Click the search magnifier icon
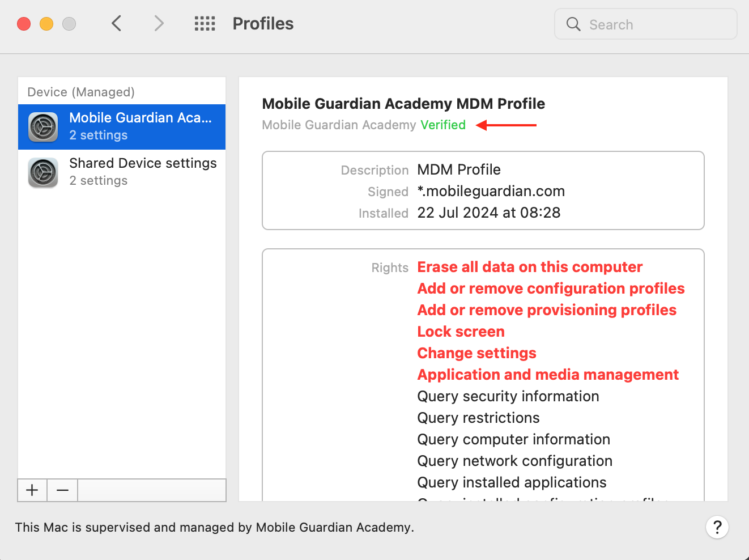This screenshot has height=560, width=749. coord(573,24)
